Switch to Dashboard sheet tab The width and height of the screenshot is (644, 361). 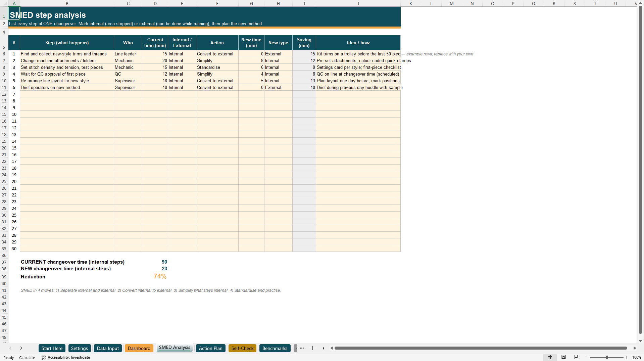point(139,348)
